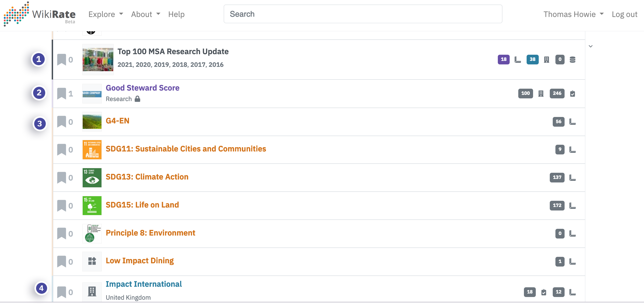Open the WikiRate home logo

40,14
